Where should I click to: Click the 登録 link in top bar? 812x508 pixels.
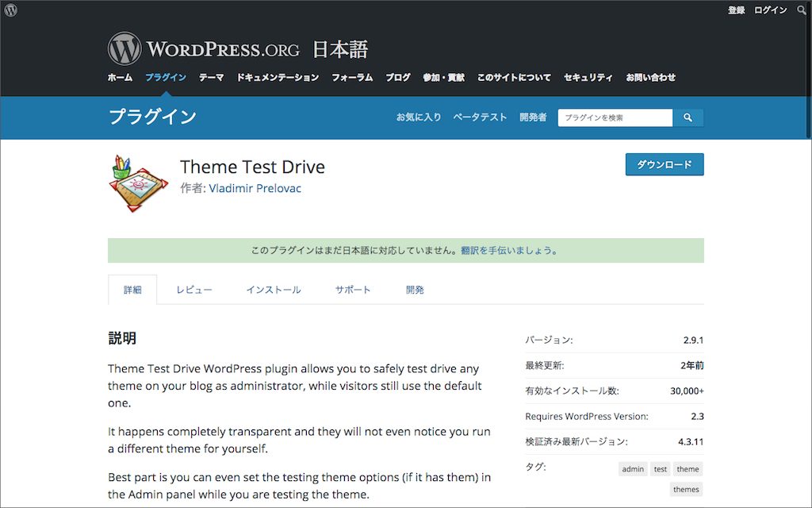click(x=736, y=10)
